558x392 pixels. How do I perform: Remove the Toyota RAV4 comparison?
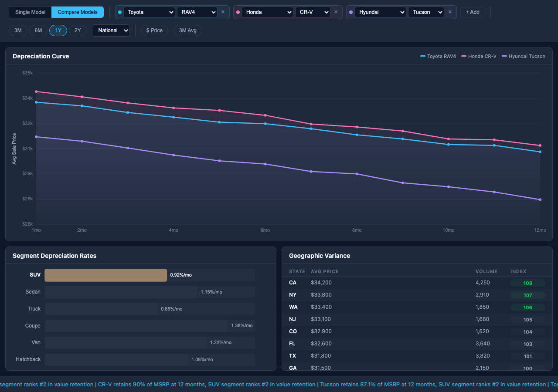(223, 12)
